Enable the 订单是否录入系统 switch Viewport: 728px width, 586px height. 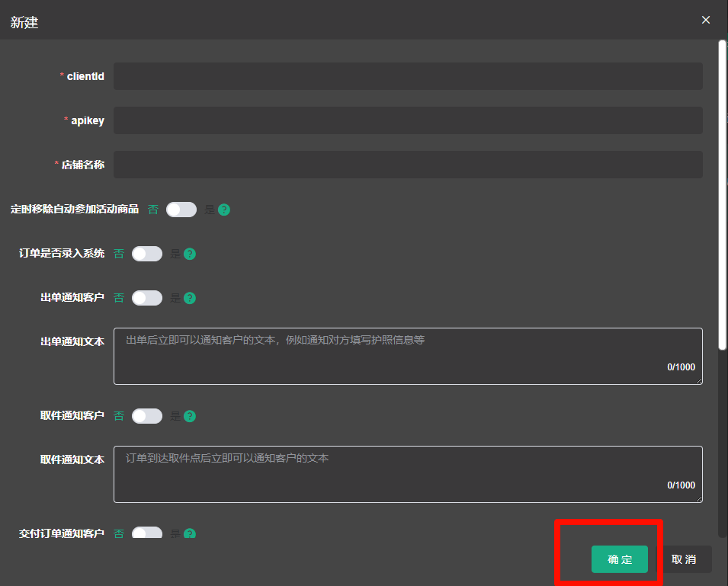[x=147, y=254]
